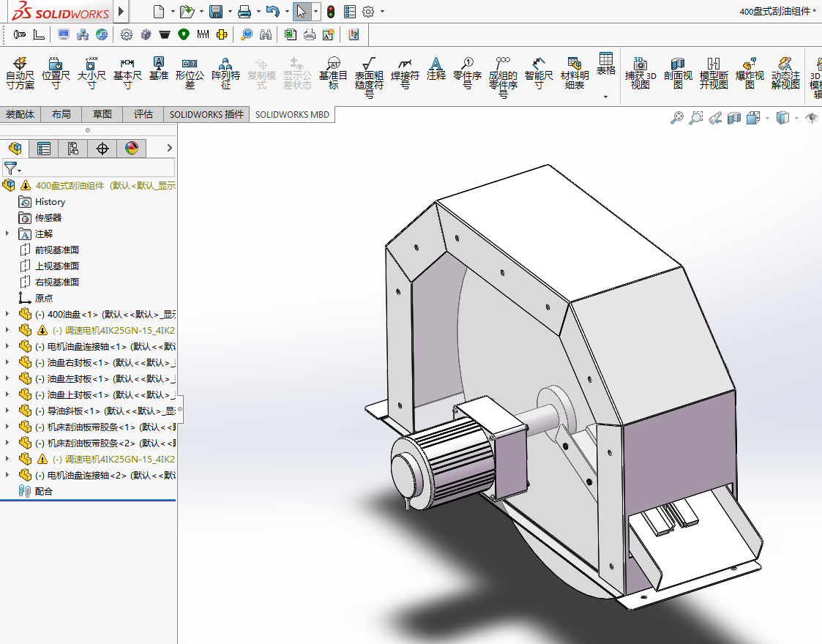Click the New document icon

[159, 12]
